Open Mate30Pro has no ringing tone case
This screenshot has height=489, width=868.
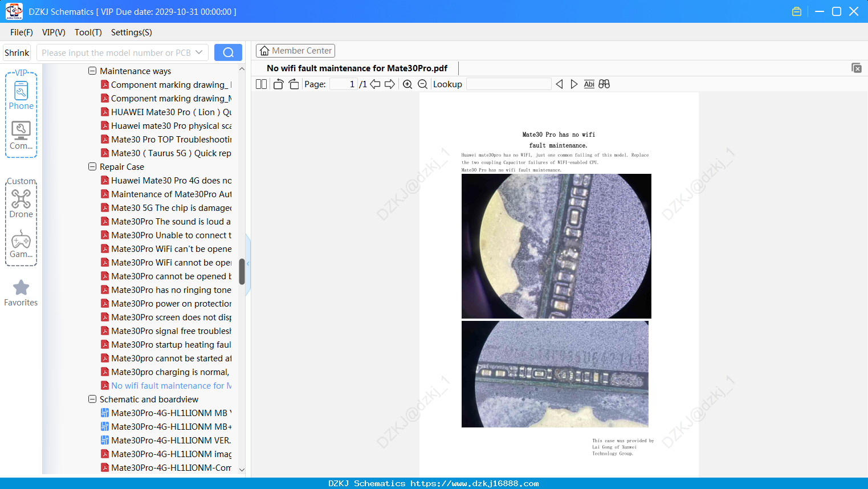point(166,290)
